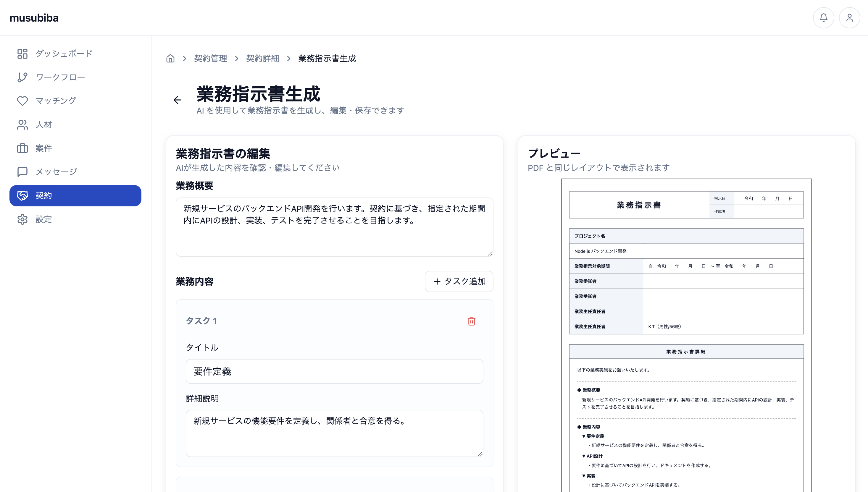Open 案件 via the briefcase icon
Viewport: 868px width, 492px height.
click(x=22, y=148)
